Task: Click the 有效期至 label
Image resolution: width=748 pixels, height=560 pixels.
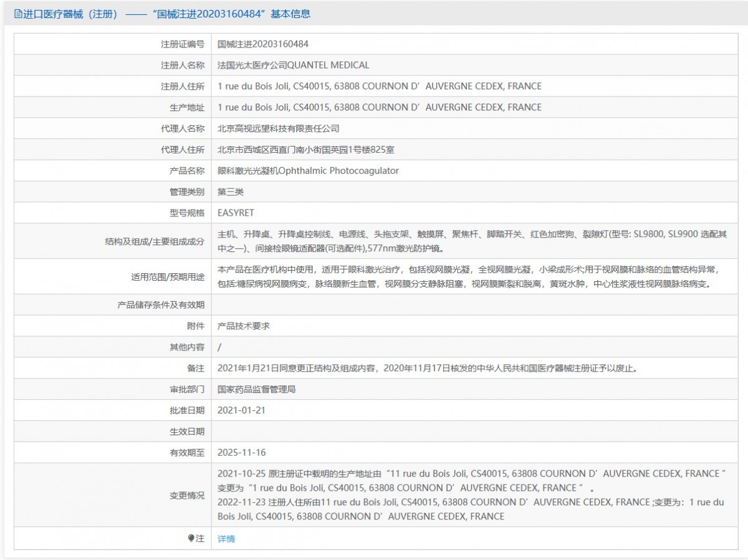Action: pyautogui.click(x=187, y=453)
